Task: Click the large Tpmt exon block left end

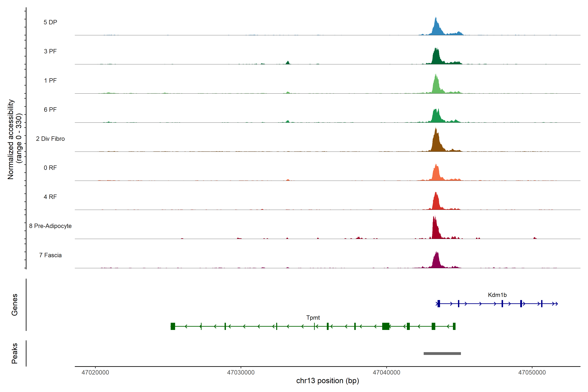Action: [x=173, y=326]
